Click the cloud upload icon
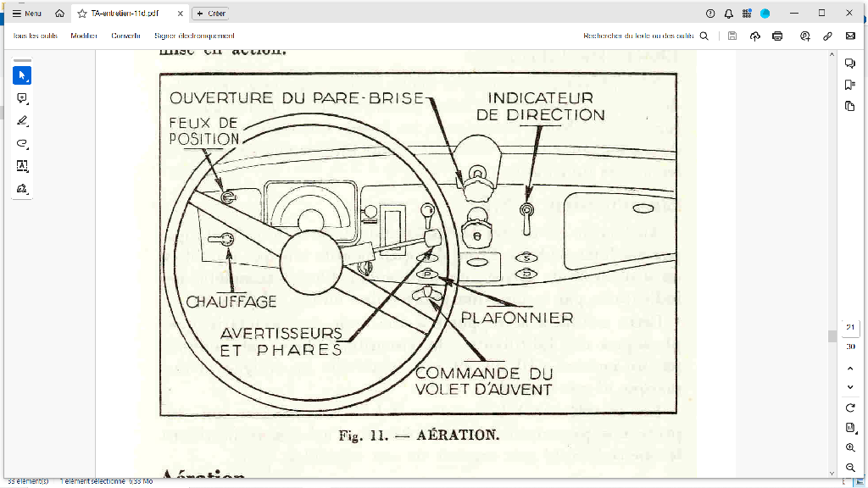 click(755, 36)
